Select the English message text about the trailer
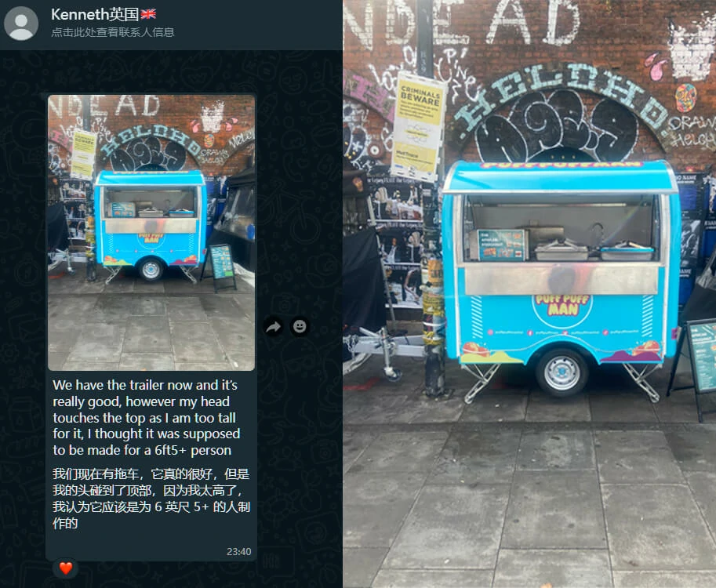The height and width of the screenshot is (588, 716). point(146,418)
